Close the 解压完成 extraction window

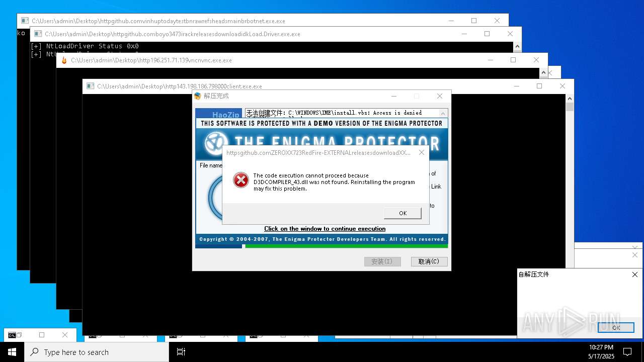[x=440, y=96]
